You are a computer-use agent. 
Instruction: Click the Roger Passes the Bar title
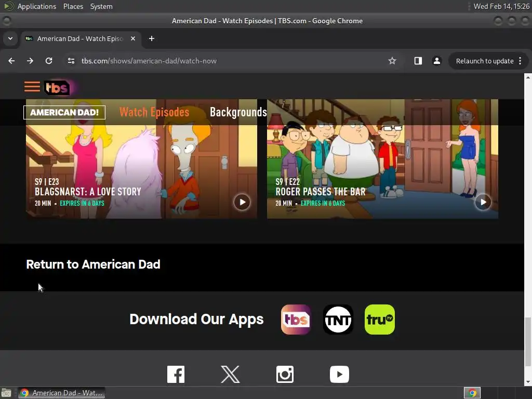321,192
